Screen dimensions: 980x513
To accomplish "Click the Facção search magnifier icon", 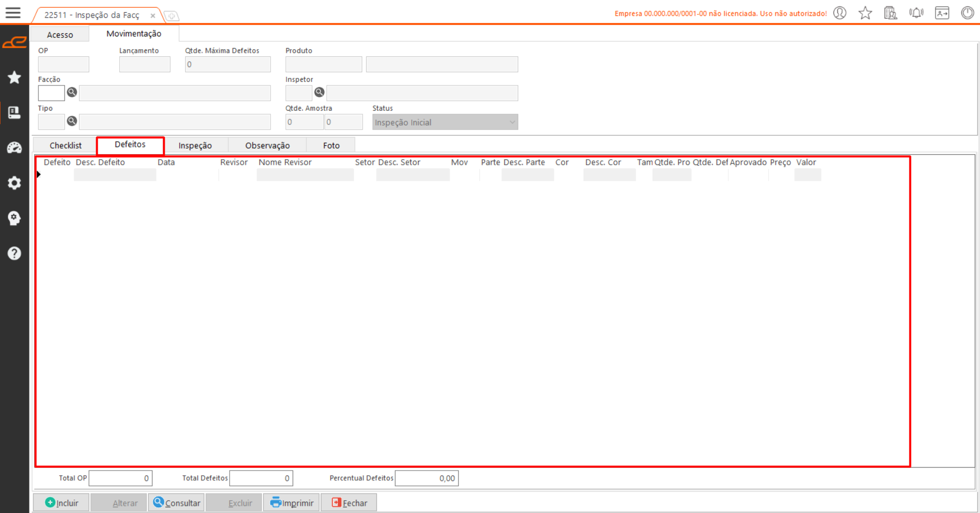I will click(x=72, y=93).
